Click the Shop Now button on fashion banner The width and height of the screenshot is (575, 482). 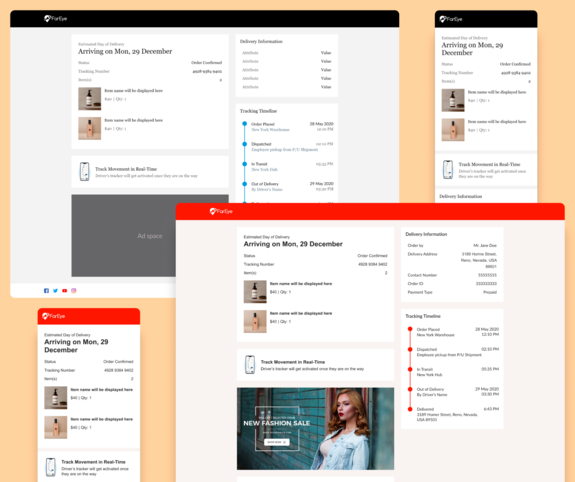click(277, 442)
